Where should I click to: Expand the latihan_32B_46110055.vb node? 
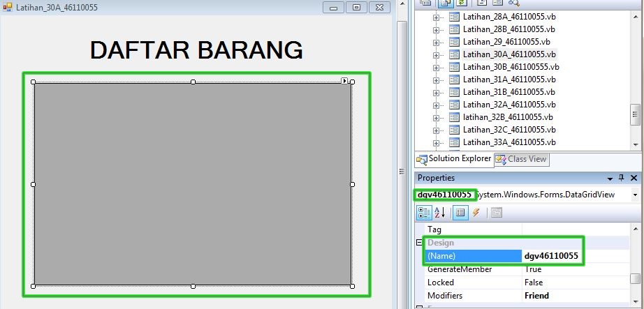pos(436,118)
